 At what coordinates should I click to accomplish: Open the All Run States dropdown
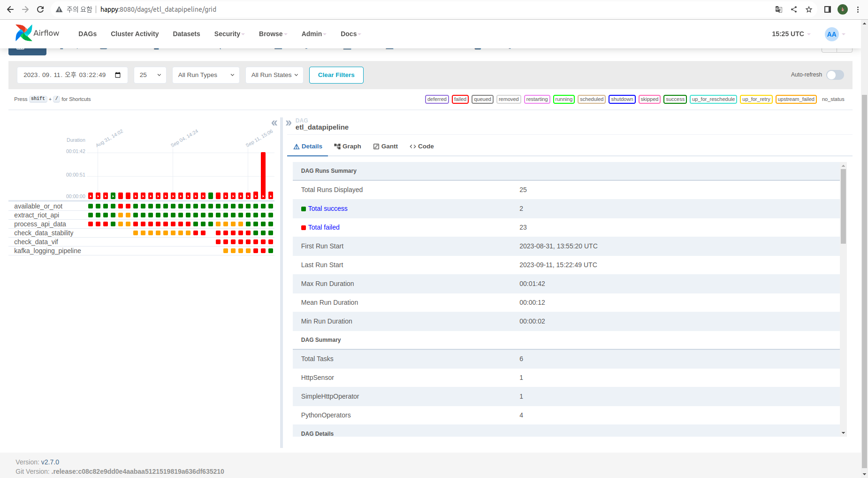tap(274, 75)
